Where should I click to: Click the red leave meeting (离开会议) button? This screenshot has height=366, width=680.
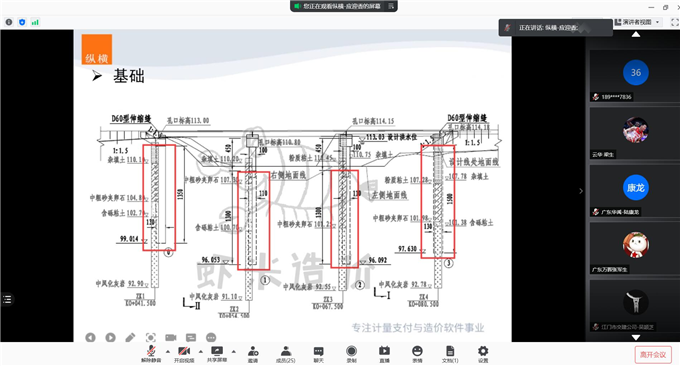[653, 355]
